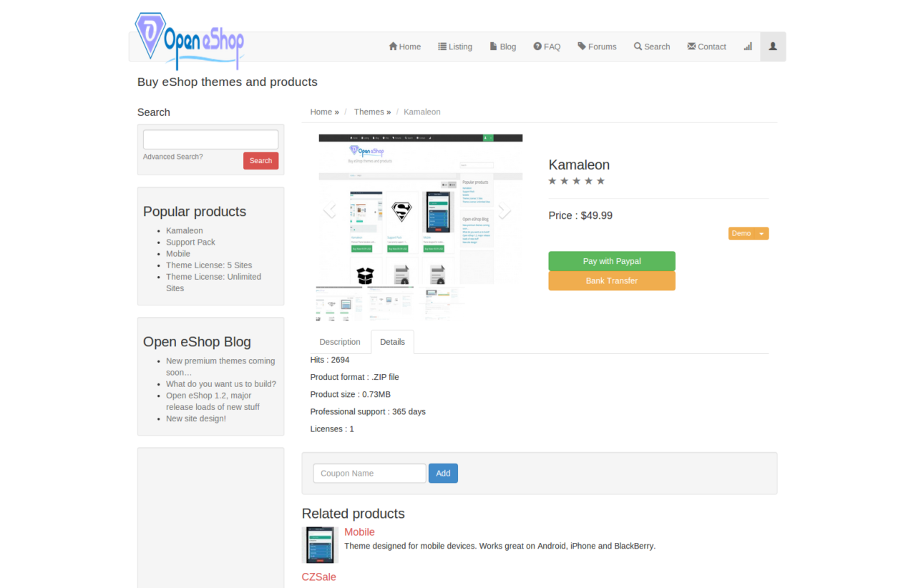Click the blue Add coupon button

[443, 473]
